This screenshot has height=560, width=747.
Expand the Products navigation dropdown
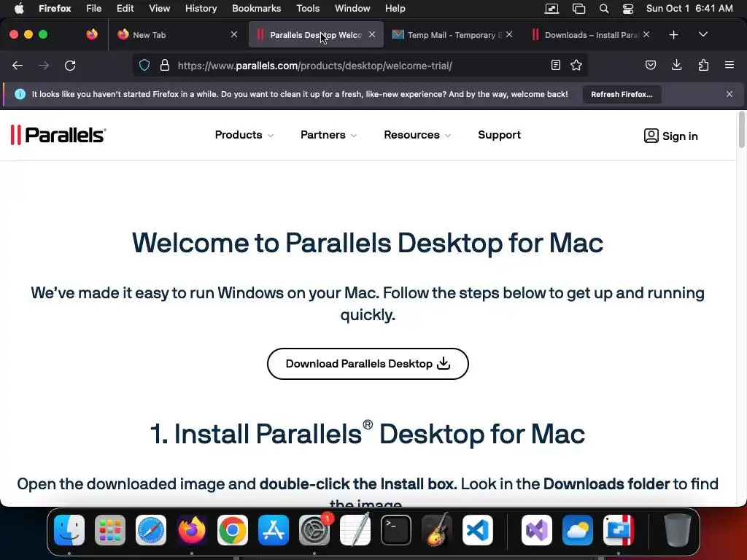tap(244, 135)
